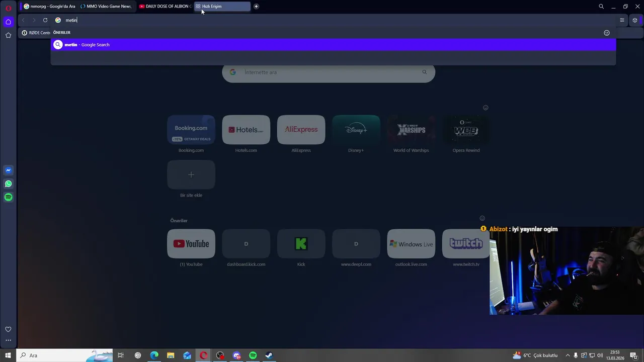Image resolution: width=644 pixels, height=362 pixels.
Task: Click the Öneriler heading text
Action: coord(179,221)
